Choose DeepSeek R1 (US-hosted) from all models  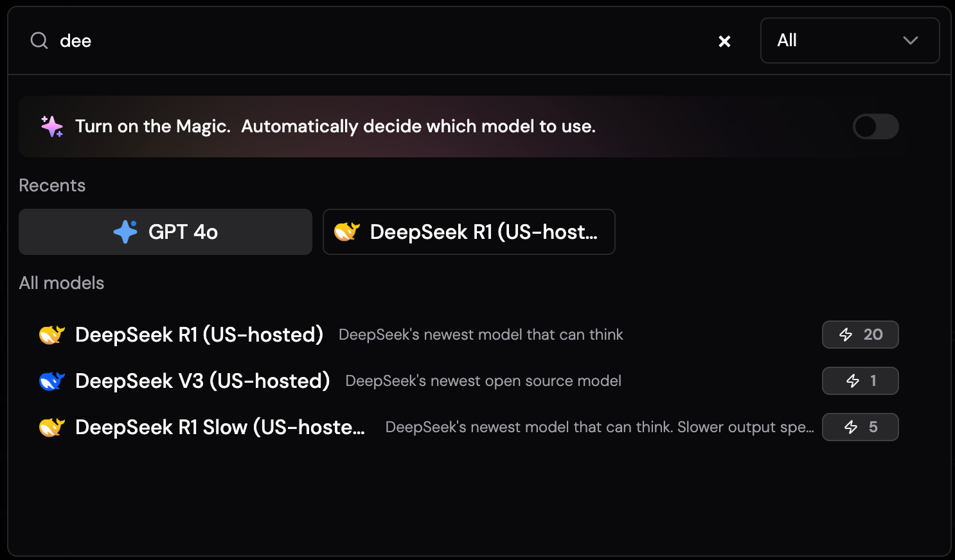pyautogui.click(x=468, y=335)
